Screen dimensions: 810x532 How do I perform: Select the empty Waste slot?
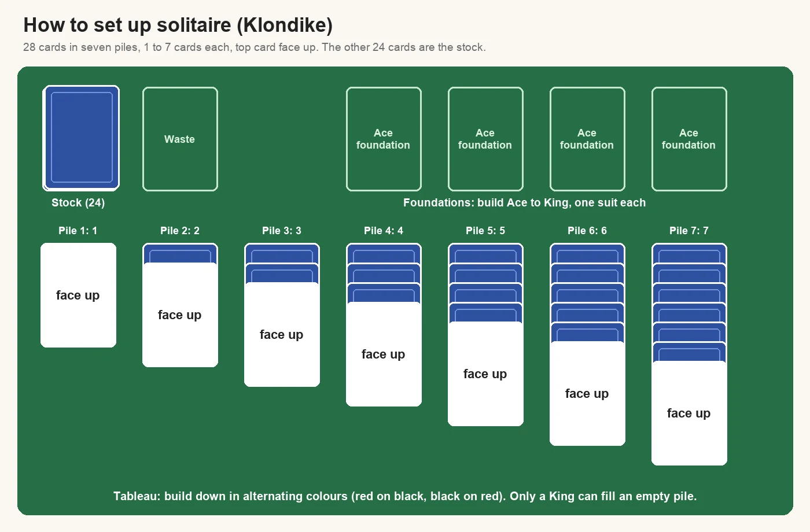click(180, 139)
